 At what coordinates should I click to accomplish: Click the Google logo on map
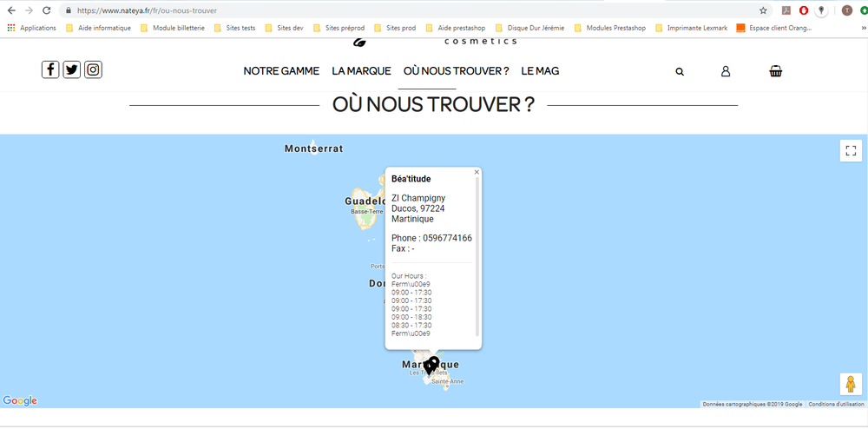tap(20, 400)
